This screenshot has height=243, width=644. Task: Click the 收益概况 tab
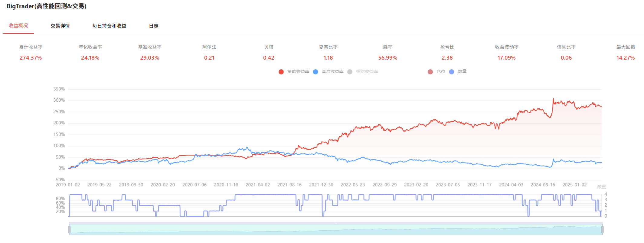tap(18, 26)
